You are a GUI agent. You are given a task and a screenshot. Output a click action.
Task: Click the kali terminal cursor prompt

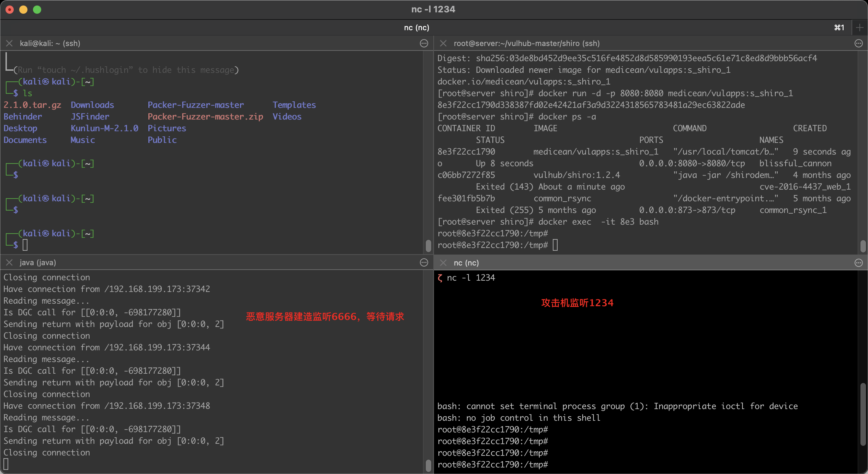tap(25, 245)
